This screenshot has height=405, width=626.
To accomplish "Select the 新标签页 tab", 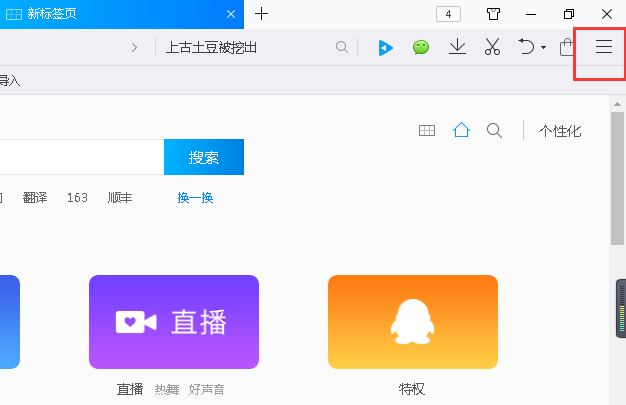I will coord(122,14).
